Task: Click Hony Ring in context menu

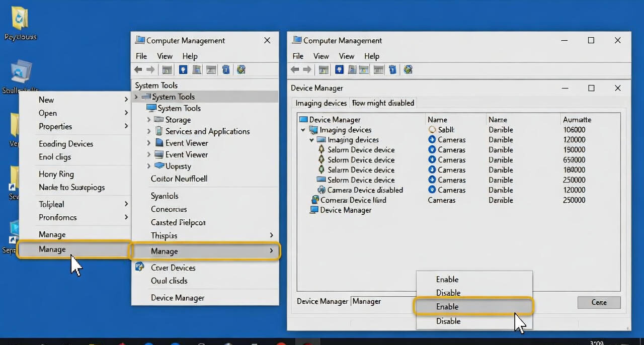Action: (56, 174)
